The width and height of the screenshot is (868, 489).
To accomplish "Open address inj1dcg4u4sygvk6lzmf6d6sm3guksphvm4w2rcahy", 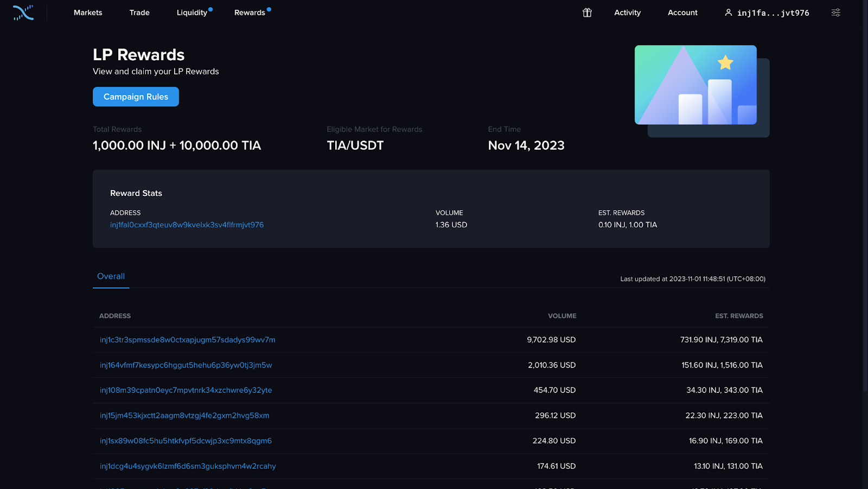I will [x=188, y=466].
